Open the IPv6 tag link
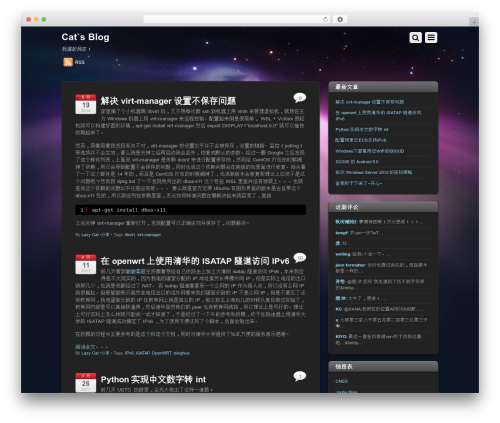 (129, 353)
